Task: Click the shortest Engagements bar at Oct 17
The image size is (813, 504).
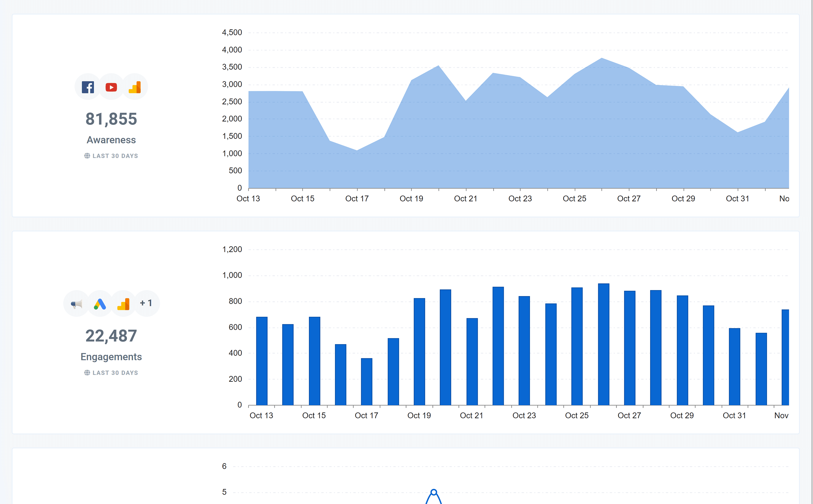Action: [x=367, y=382]
